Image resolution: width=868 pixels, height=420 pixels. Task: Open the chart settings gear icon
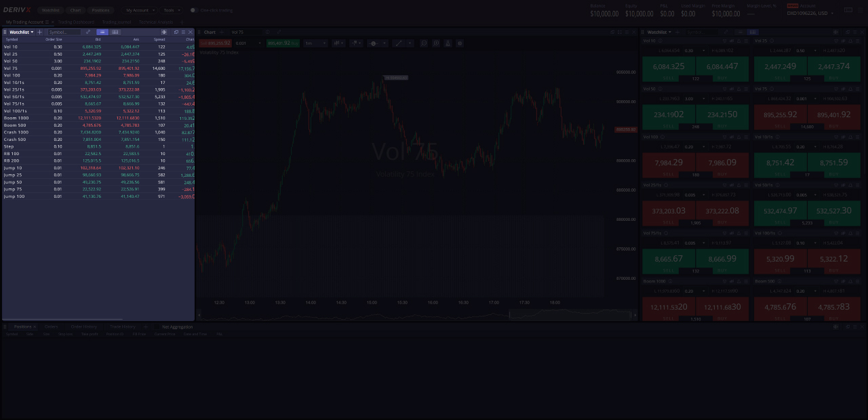tap(460, 43)
